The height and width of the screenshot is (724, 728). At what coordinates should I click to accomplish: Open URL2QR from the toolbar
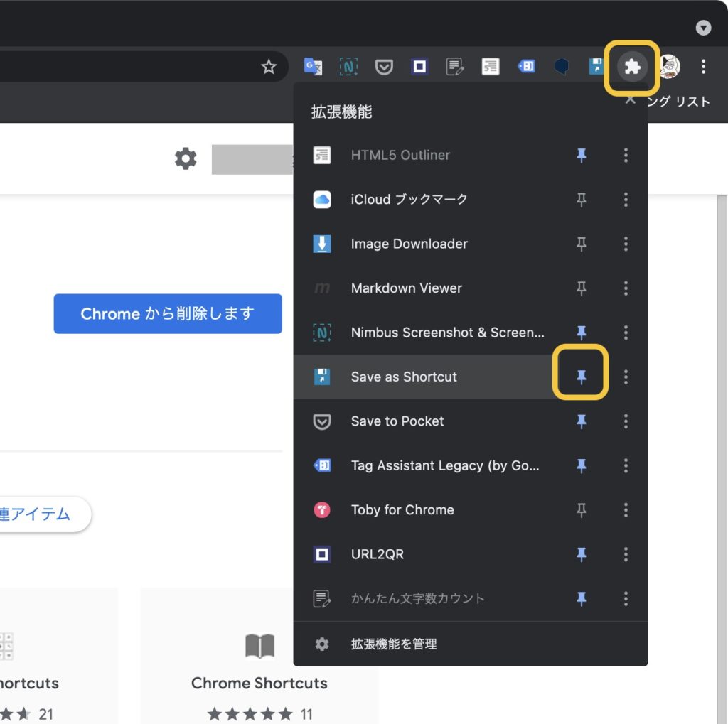(x=419, y=66)
